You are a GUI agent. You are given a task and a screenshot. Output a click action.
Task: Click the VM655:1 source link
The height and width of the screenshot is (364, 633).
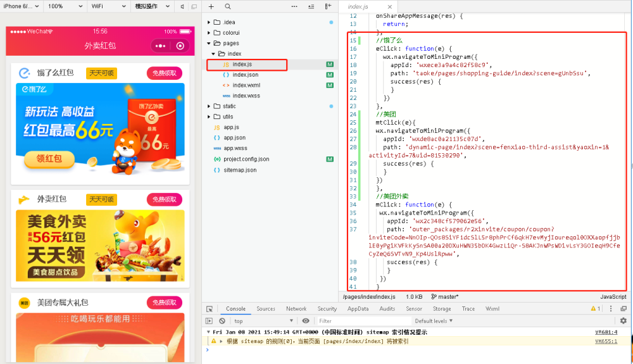(606, 341)
